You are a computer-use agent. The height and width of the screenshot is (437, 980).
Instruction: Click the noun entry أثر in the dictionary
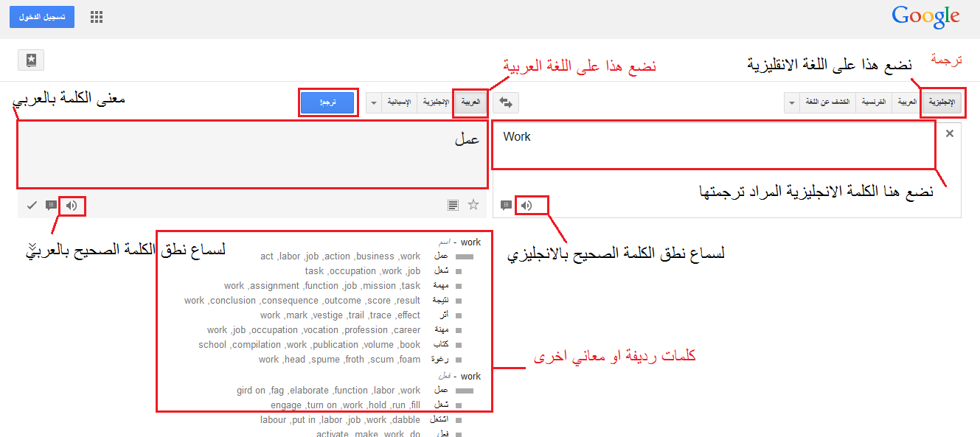(443, 315)
